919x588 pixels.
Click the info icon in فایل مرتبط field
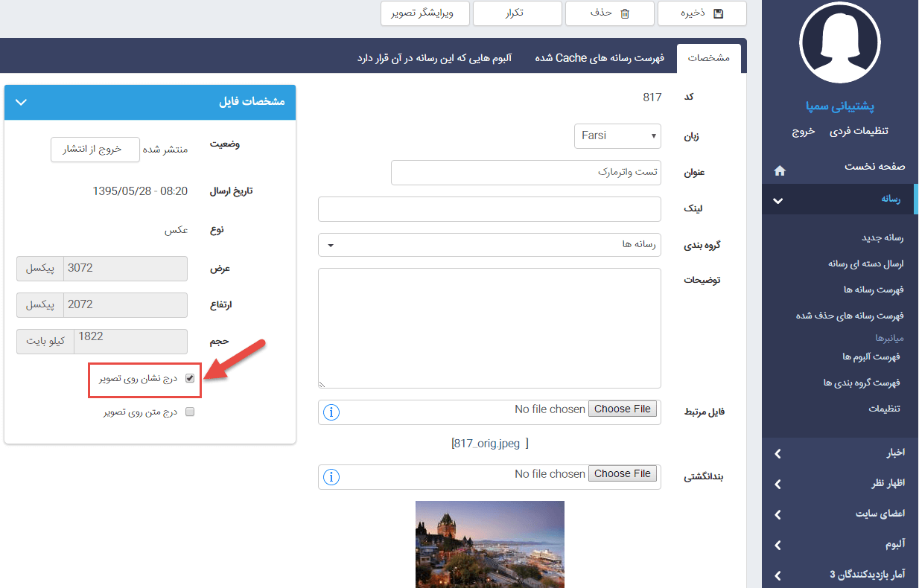point(332,412)
